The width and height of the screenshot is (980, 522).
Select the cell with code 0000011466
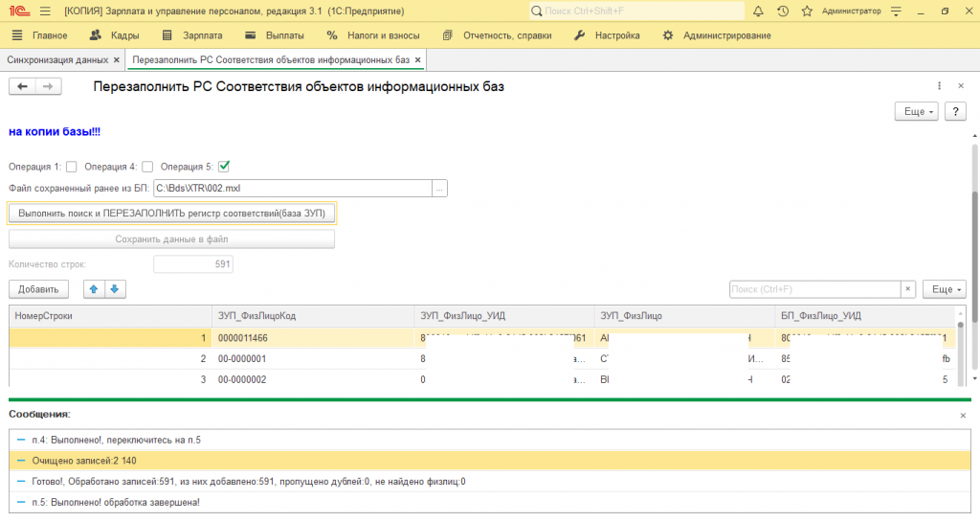[x=313, y=338]
